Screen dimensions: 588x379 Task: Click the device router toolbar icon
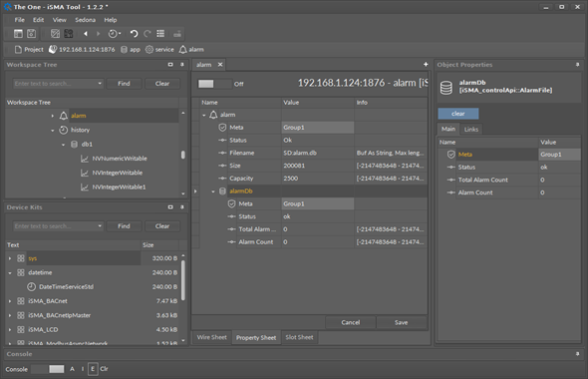click(x=177, y=34)
